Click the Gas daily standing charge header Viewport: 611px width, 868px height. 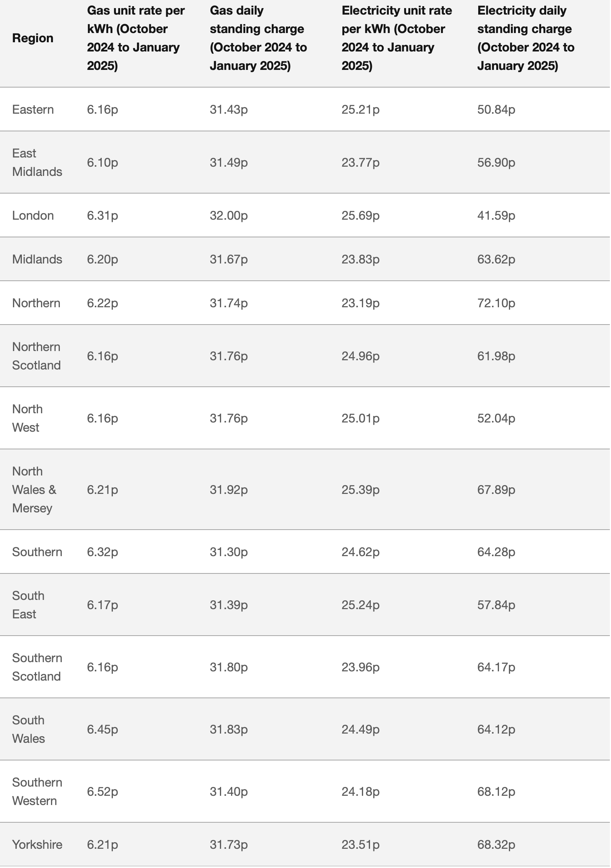click(x=258, y=38)
